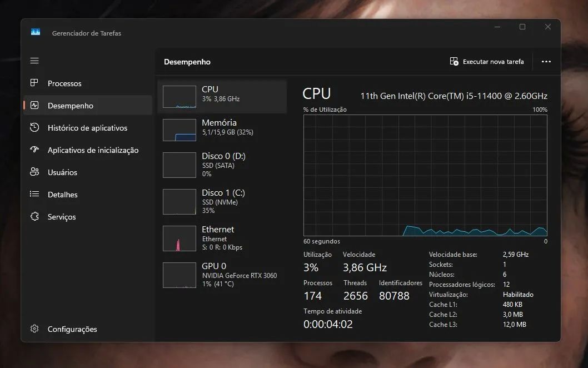The image size is (588, 368).
Task: Switch to Usuários page
Action: [88, 172]
